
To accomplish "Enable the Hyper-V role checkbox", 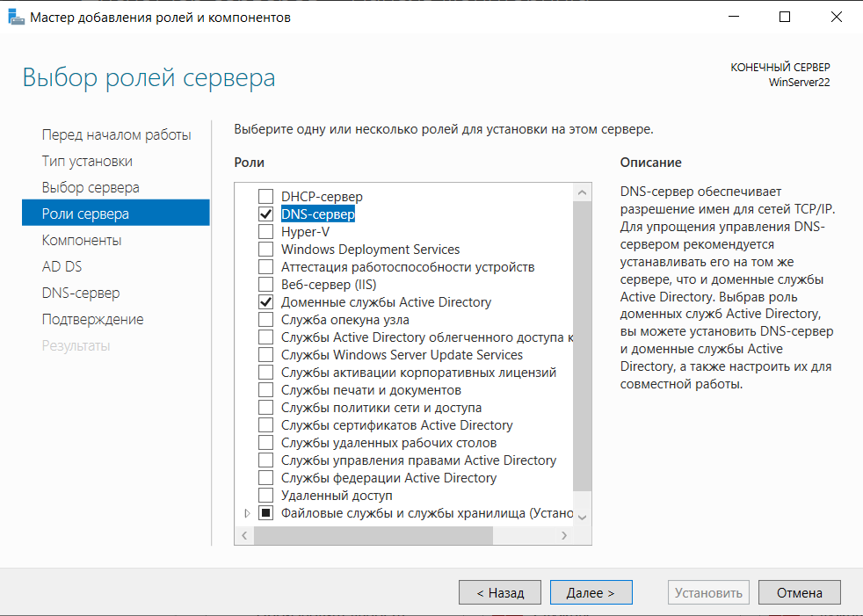I will pos(265,232).
